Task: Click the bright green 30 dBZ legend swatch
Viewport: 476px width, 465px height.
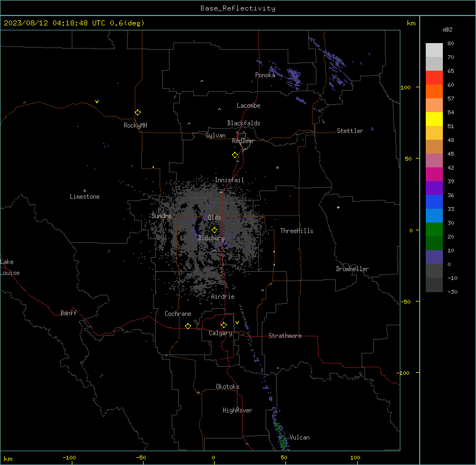Action: click(434, 230)
